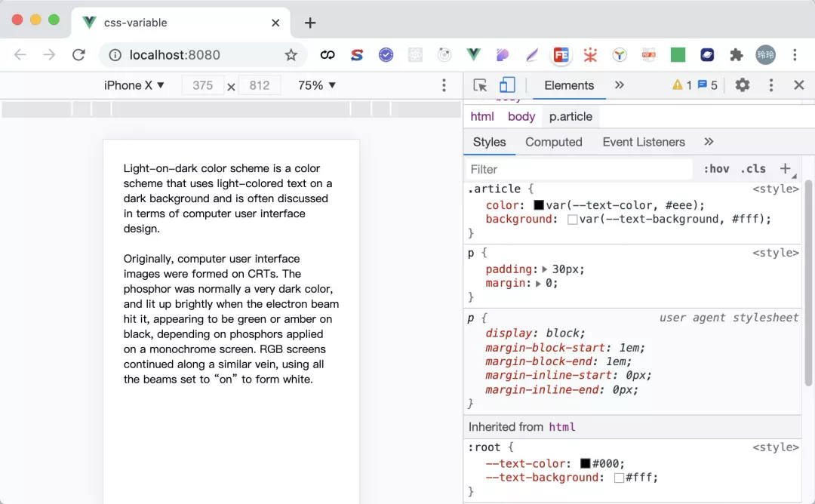Open the purple feather extension icon

click(532, 54)
